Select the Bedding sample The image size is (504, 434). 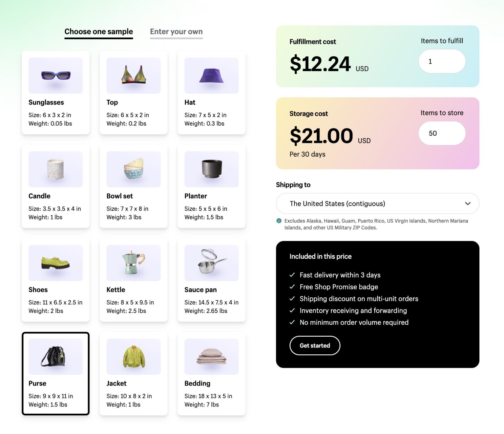tap(211, 374)
